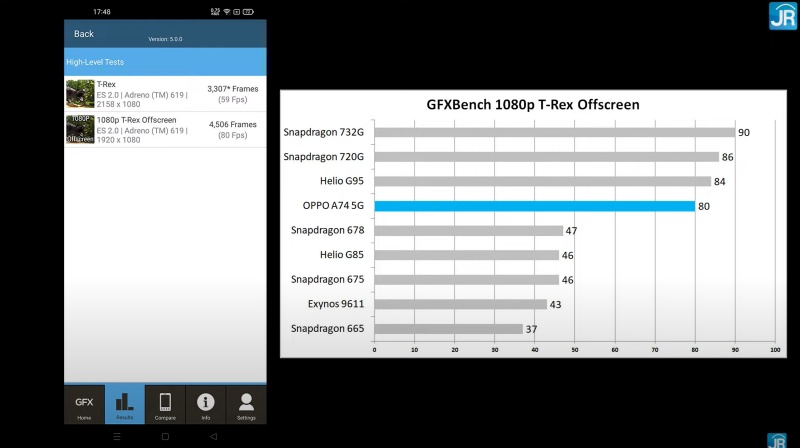Open Settings from the person icon
The height and width of the screenshot is (448, 800).
pyautogui.click(x=246, y=404)
